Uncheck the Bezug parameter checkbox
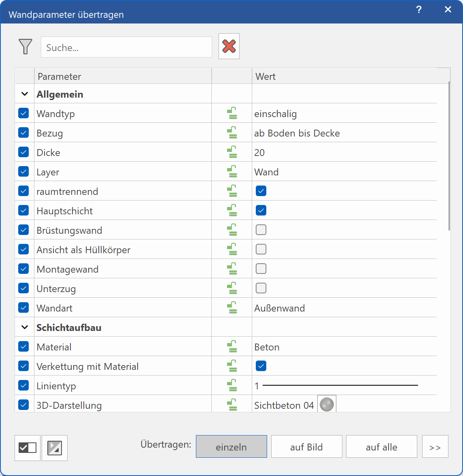Viewport: 463px width, 476px height. (x=23, y=132)
